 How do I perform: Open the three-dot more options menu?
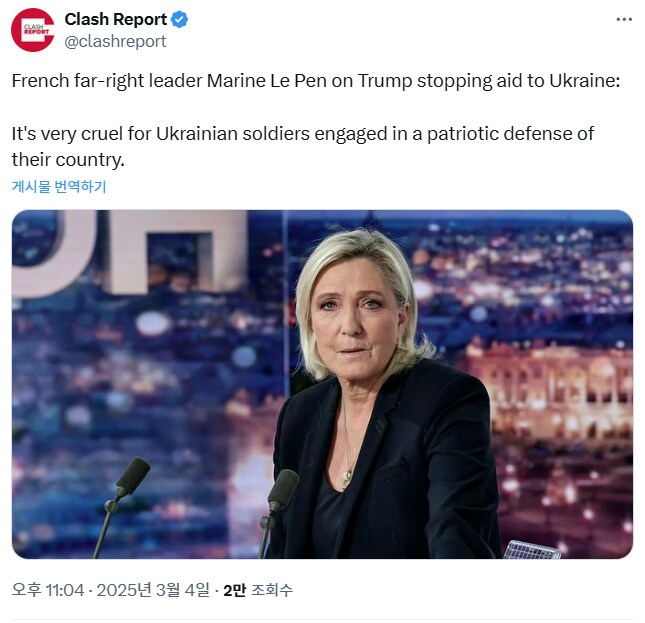pyautogui.click(x=623, y=20)
